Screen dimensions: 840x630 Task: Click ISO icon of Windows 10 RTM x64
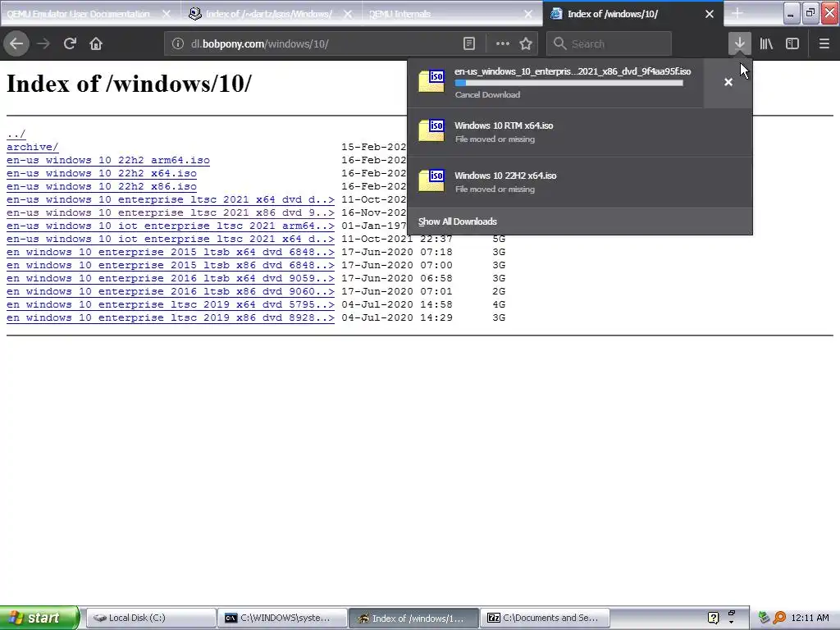431,131
